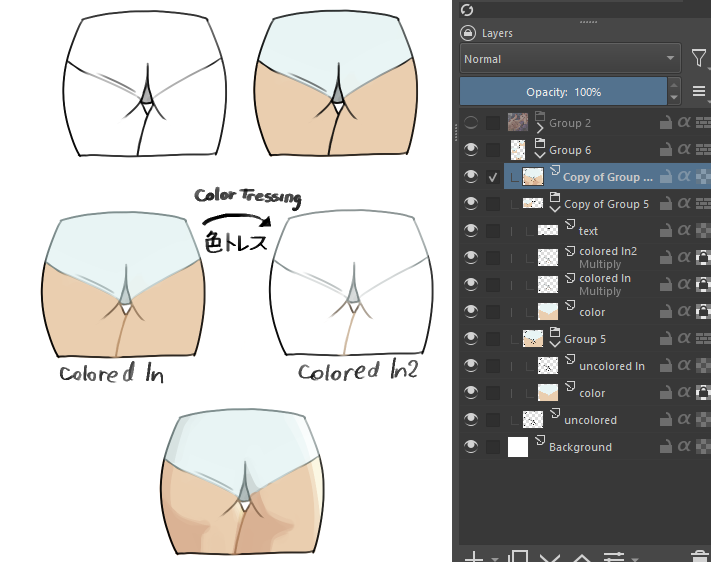Open layer properties sliders icon
Viewport: 711px width, 562px height.
614,557
